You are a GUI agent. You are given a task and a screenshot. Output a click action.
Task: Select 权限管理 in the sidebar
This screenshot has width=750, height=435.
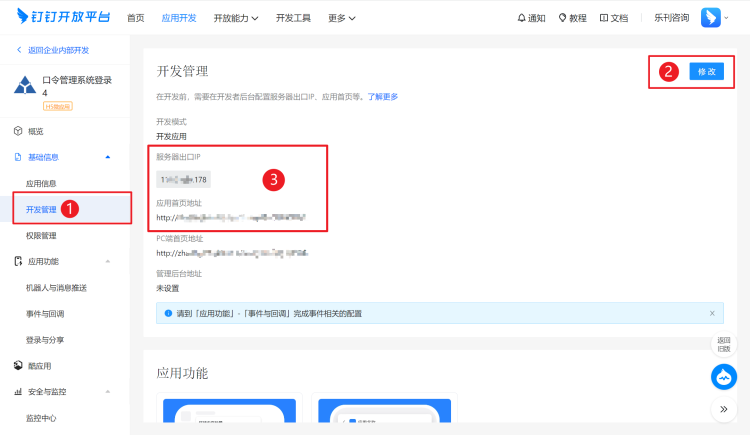(x=41, y=235)
